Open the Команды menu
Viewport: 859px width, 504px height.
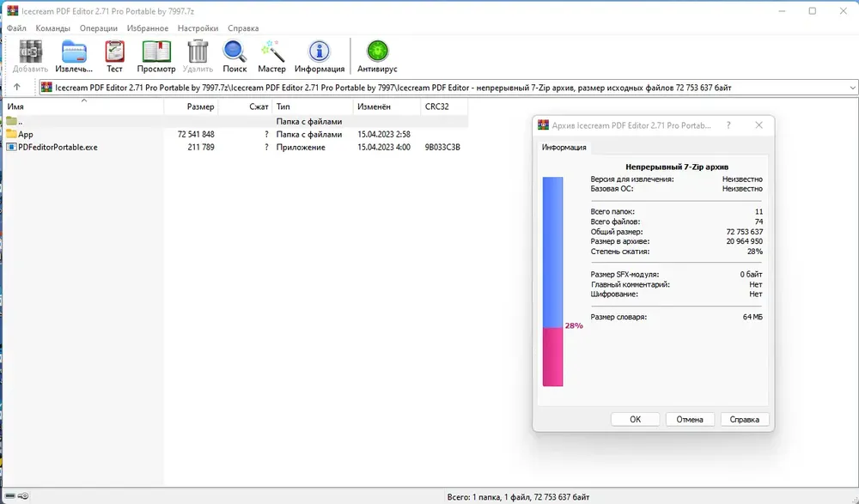pos(52,28)
